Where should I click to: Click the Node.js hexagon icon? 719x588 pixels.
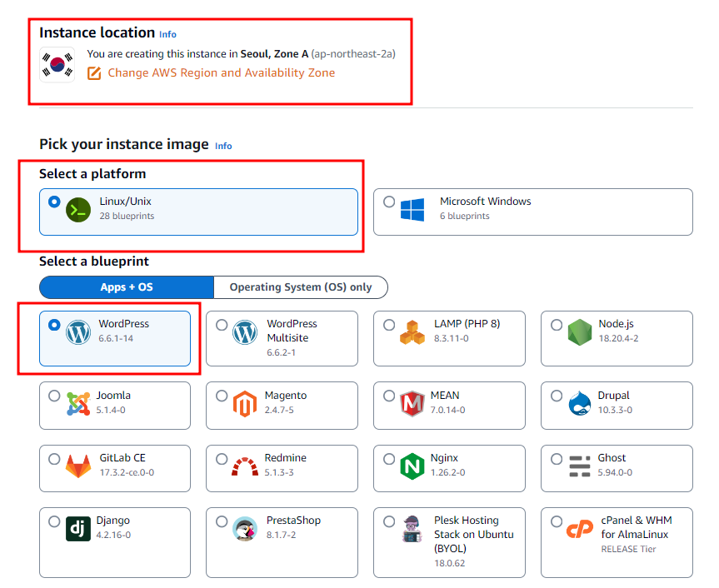[580, 332]
